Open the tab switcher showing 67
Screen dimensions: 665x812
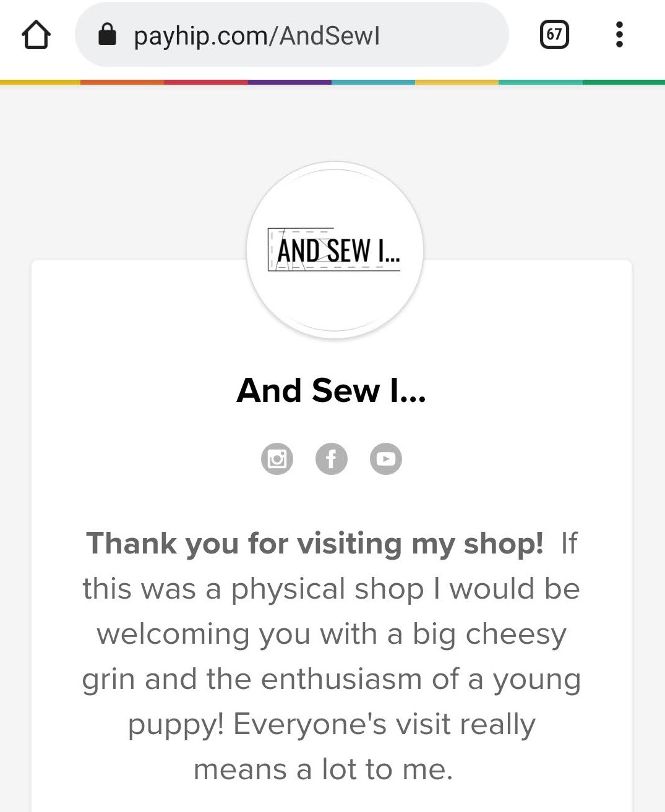point(554,35)
